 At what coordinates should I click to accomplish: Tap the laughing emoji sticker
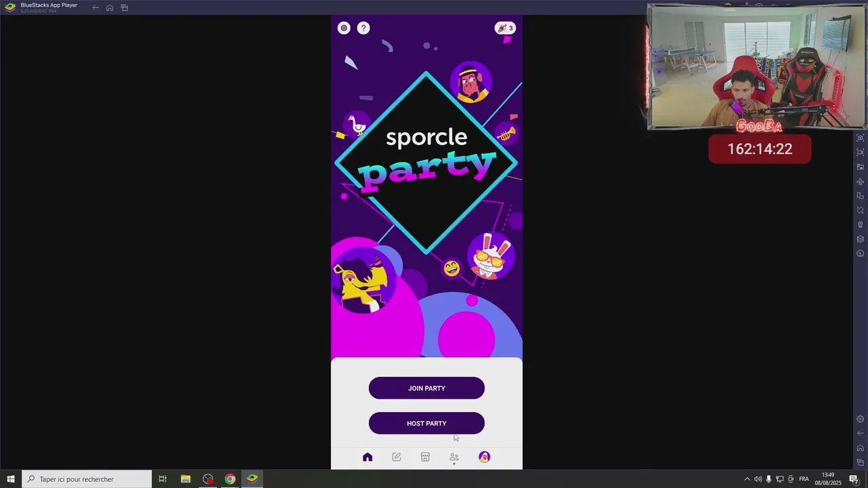(x=452, y=268)
